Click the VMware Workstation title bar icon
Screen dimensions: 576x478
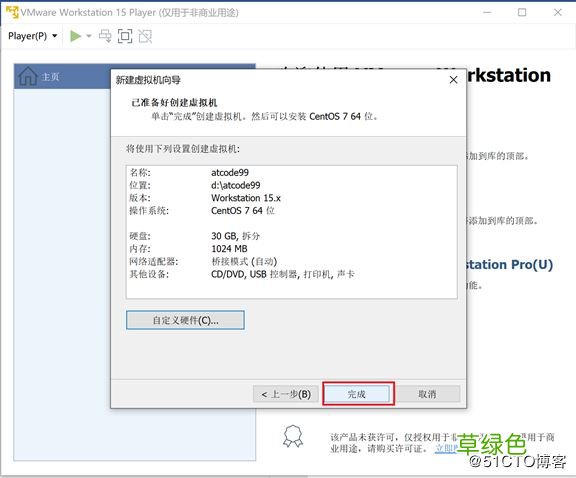(x=12, y=12)
